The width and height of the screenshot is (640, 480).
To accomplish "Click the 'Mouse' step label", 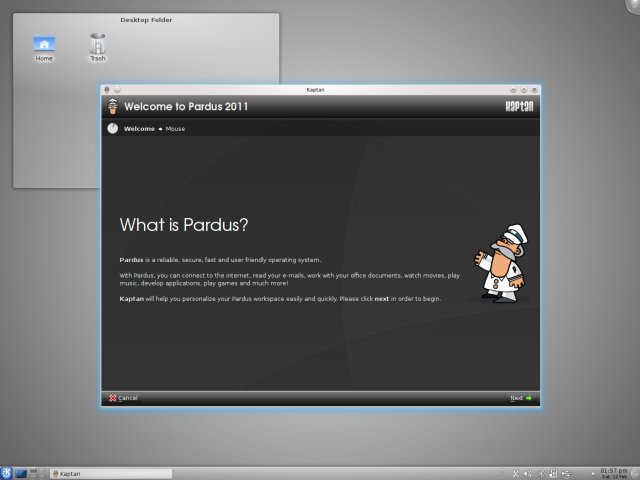I will click(175, 129).
